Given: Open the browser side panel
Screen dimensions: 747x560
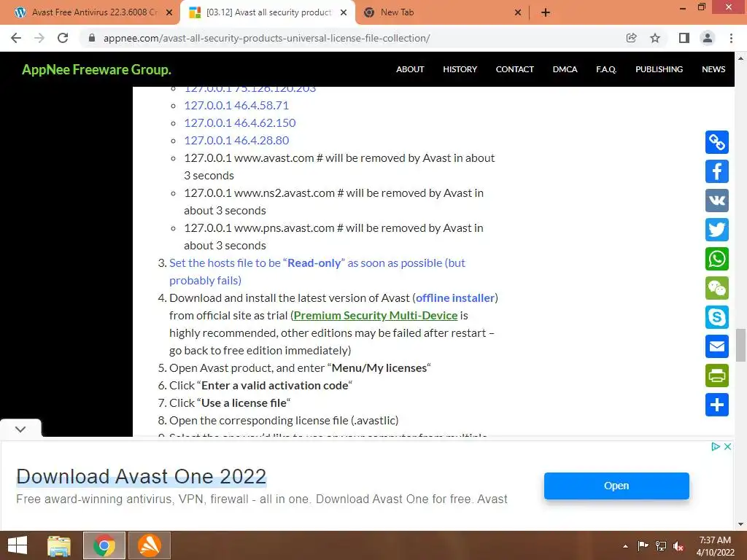Looking at the screenshot, I should coord(684,38).
